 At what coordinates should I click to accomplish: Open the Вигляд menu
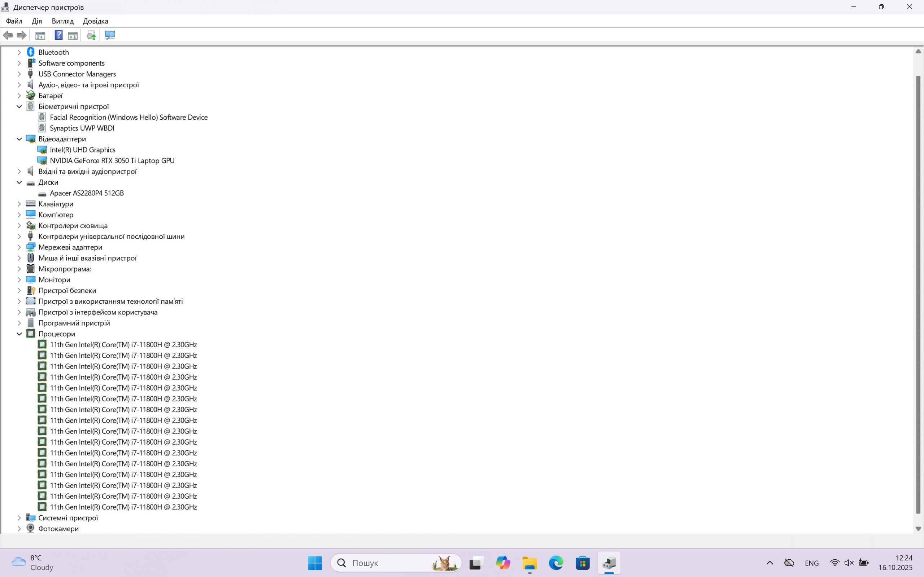coord(62,21)
